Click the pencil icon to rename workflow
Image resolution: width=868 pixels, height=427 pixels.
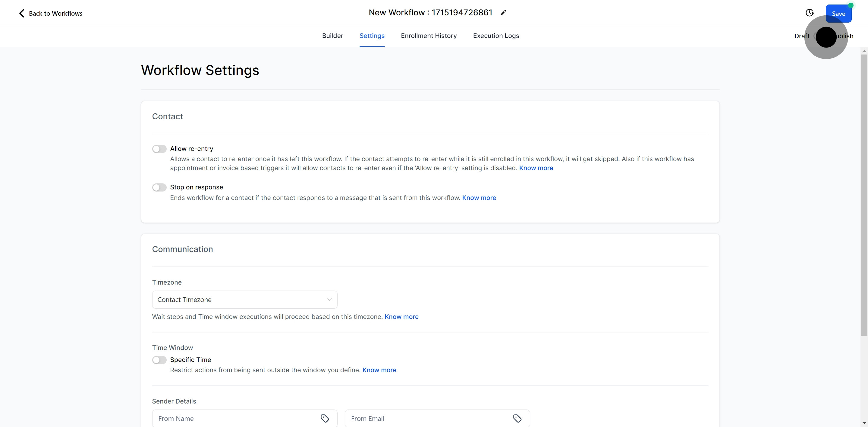(503, 13)
